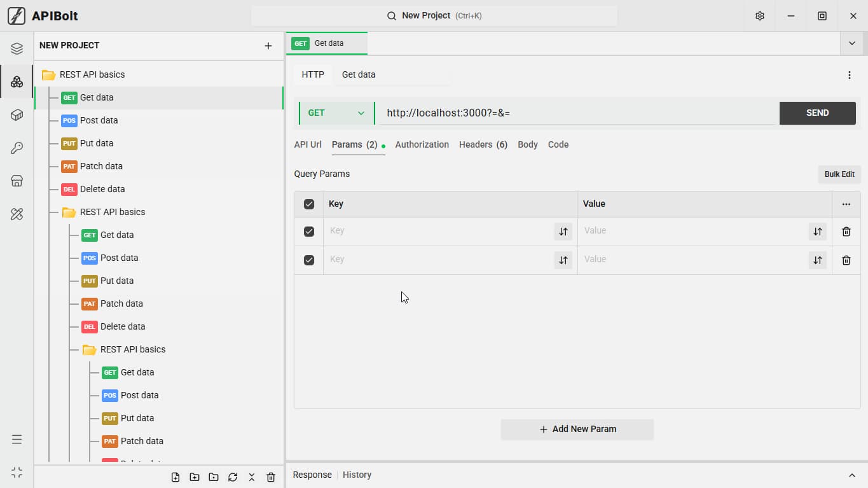The height and width of the screenshot is (488, 868).
Task: Switch to the Authorization tab
Action: pyautogui.click(x=422, y=144)
